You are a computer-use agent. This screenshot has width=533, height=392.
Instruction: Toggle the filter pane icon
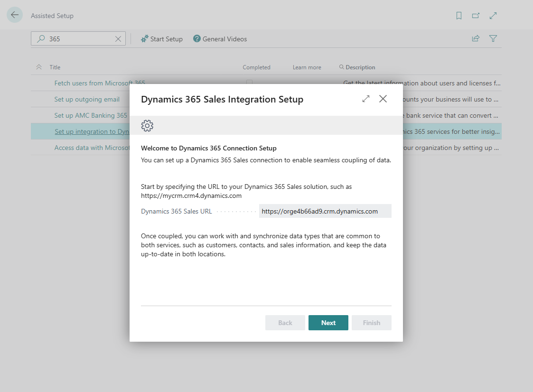[x=493, y=38]
